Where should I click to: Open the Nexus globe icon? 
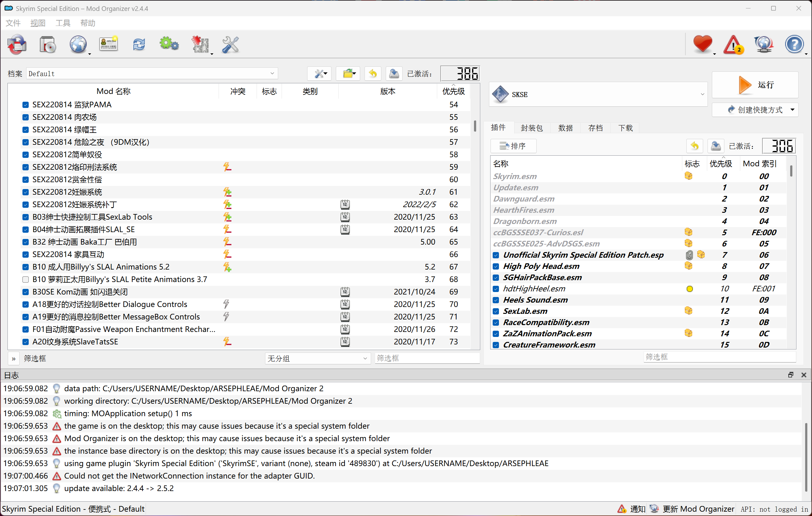[78, 44]
